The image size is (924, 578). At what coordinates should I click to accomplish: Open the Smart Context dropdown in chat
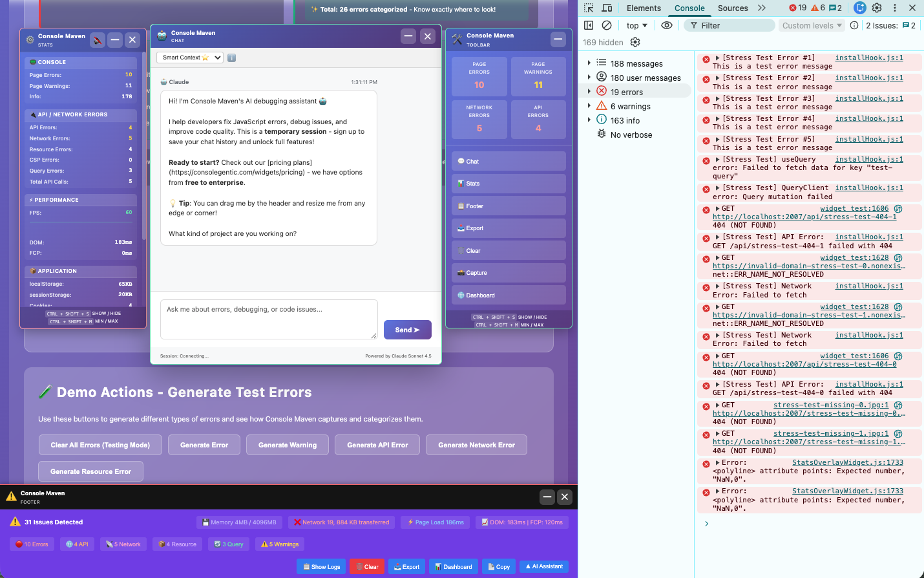189,57
